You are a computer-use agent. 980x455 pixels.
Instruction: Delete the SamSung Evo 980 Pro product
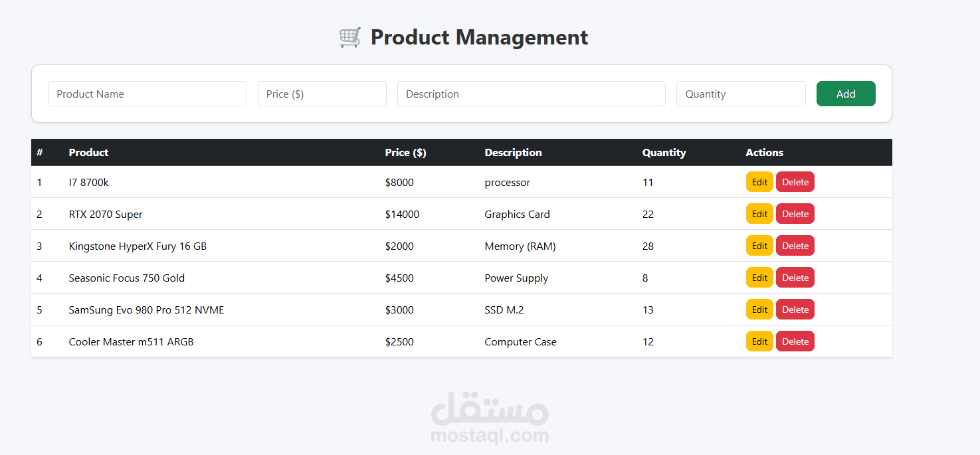[795, 310]
